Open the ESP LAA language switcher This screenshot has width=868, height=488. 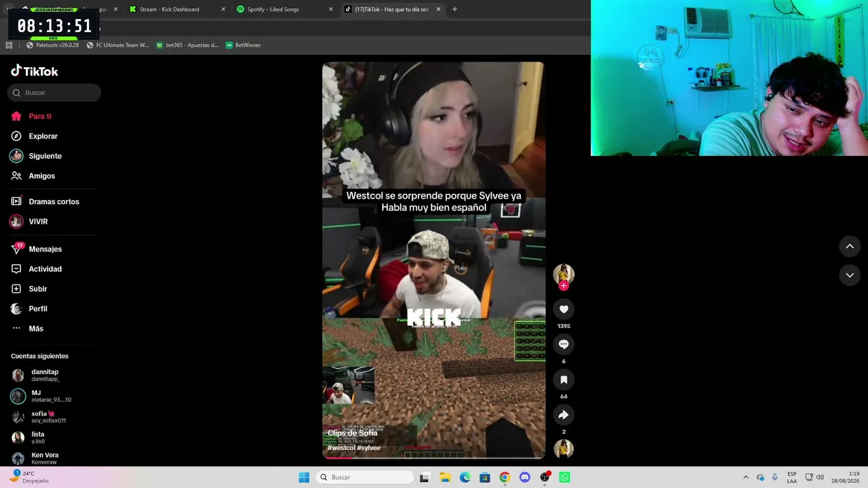click(x=792, y=477)
